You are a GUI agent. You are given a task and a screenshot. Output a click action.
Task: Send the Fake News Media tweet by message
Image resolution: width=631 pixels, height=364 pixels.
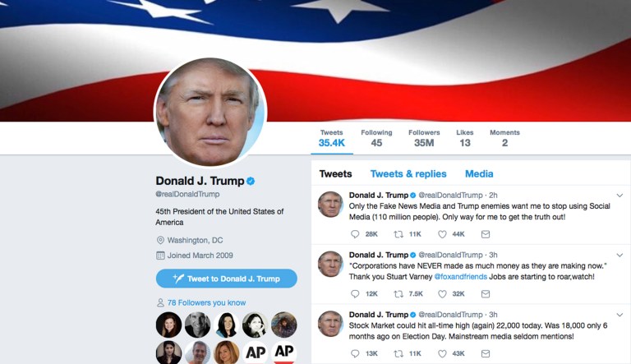[x=486, y=234]
